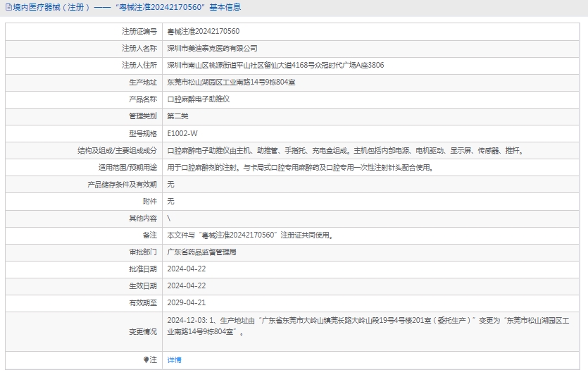Click the 备注 remark text
This screenshot has height=375, width=588.
pos(250,235)
